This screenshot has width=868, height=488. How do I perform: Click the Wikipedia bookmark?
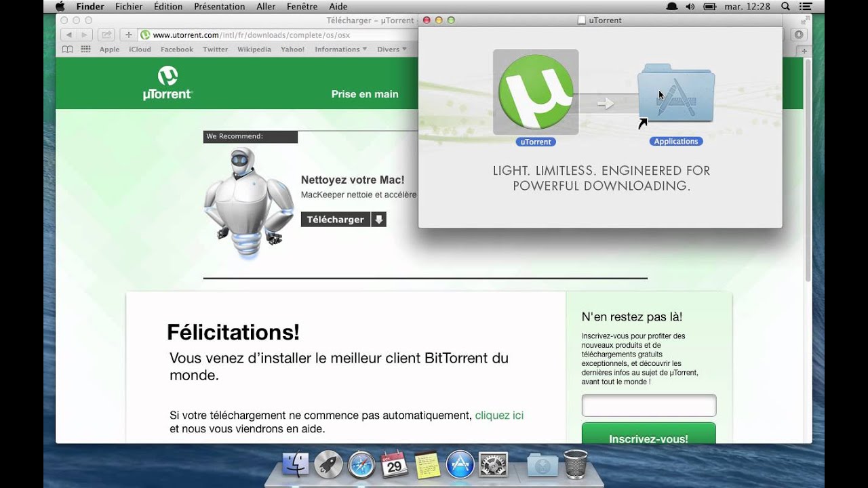(254, 49)
